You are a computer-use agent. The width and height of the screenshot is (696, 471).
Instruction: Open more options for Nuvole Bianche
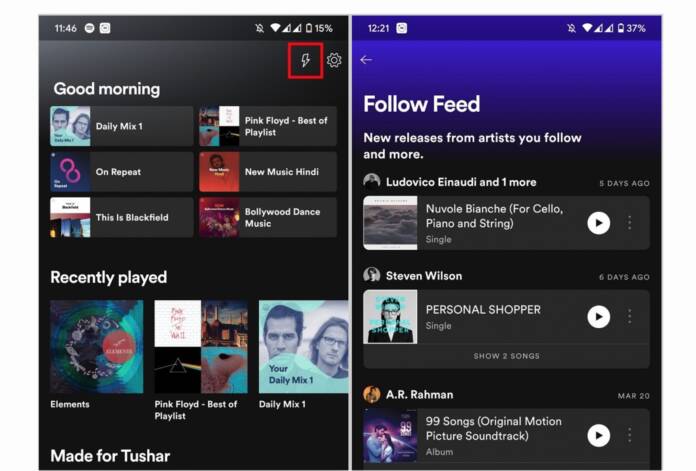pos(629,222)
